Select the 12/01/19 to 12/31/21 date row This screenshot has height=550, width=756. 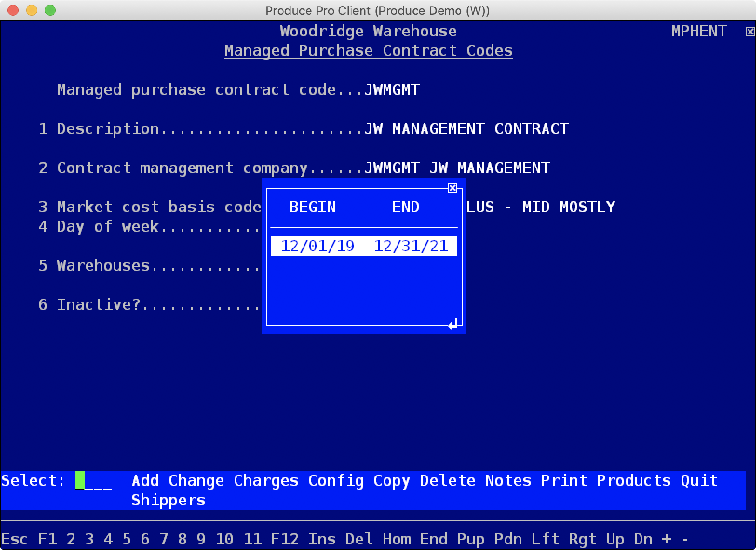pos(364,246)
